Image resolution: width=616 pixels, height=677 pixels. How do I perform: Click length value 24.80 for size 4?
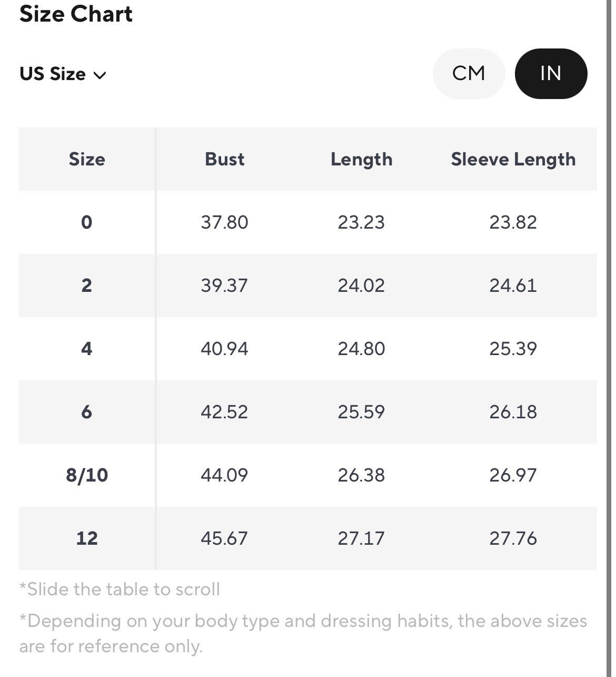point(362,349)
